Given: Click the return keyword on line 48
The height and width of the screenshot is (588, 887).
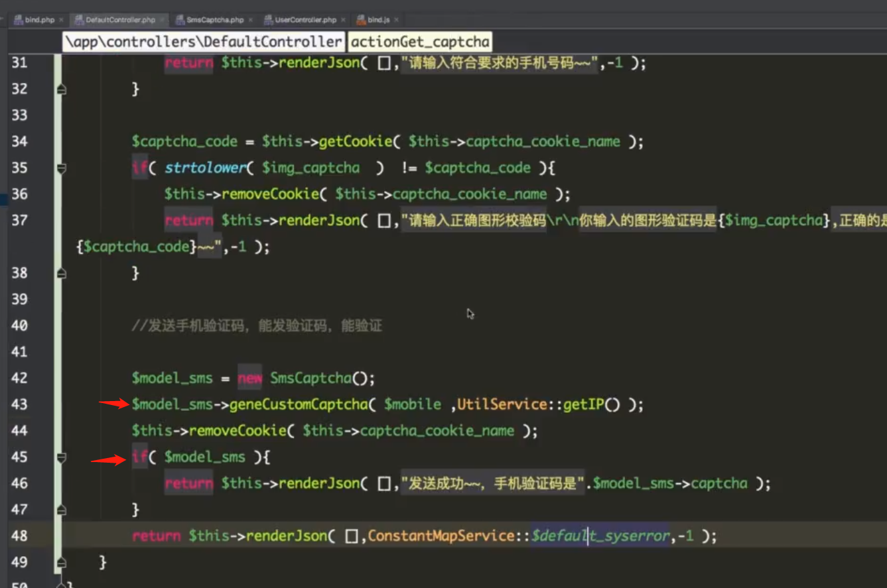Looking at the screenshot, I should [x=156, y=536].
